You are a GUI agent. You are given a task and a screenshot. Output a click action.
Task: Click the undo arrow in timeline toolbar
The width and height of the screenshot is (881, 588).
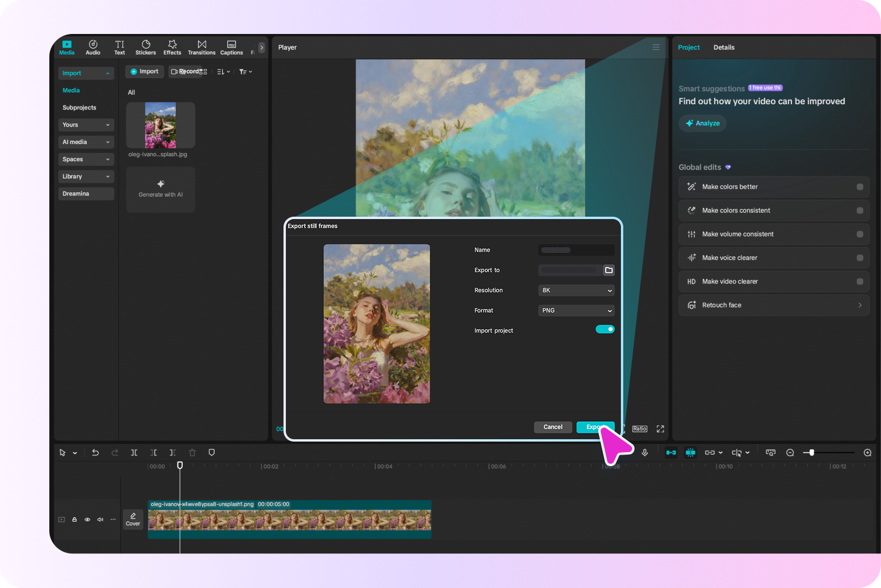[x=95, y=453]
